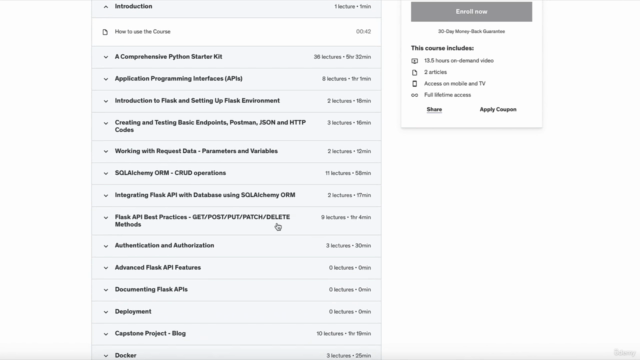Image resolution: width=640 pixels, height=360 pixels.
Task: Click Capstone Project - Blog title
Action: (x=150, y=333)
